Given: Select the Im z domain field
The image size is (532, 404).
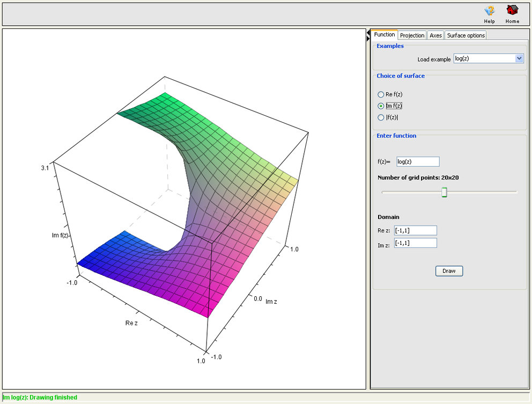Looking at the screenshot, I should (416, 243).
